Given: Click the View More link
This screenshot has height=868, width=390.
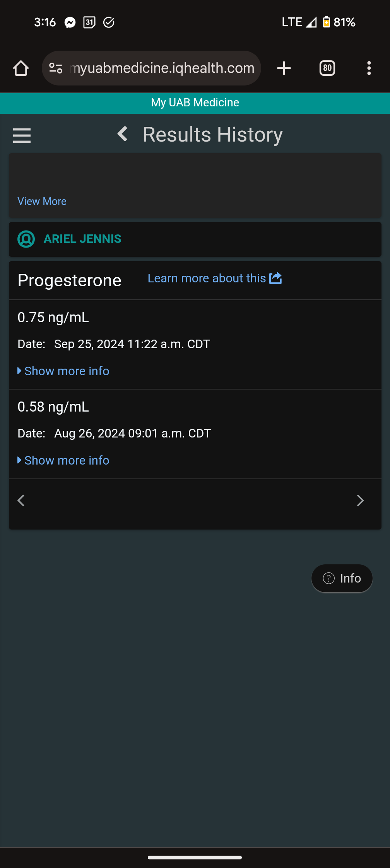Looking at the screenshot, I should point(42,202).
